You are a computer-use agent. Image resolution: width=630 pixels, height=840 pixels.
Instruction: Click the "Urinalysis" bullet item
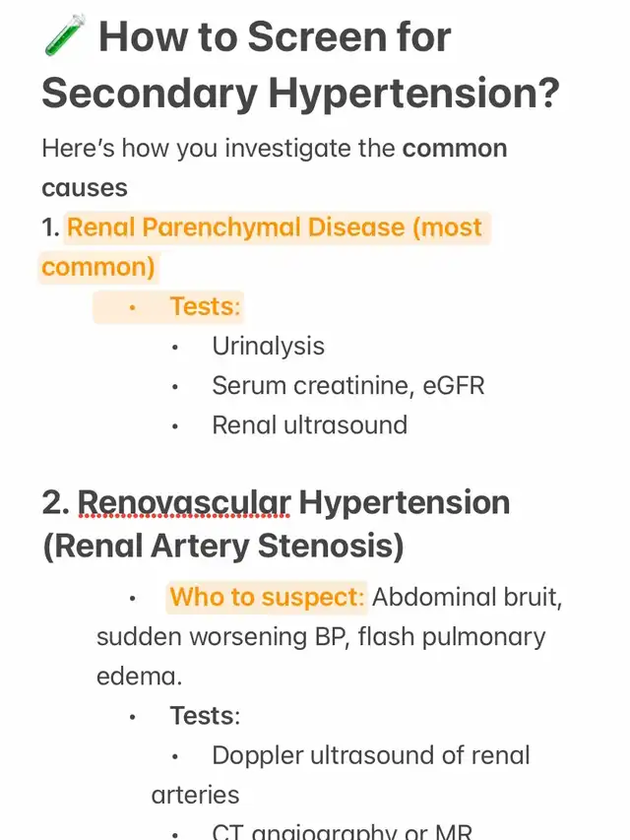[268, 346]
